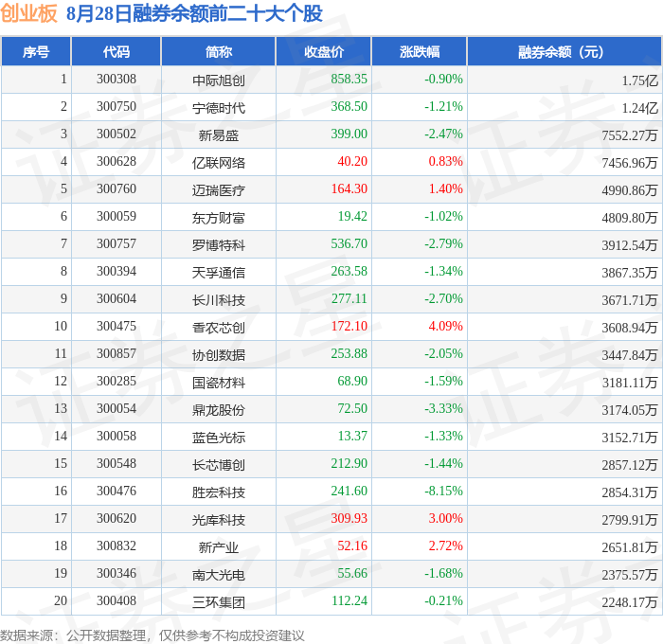Select stock code 300750
This screenshot has height=644, width=663.
coord(116,107)
